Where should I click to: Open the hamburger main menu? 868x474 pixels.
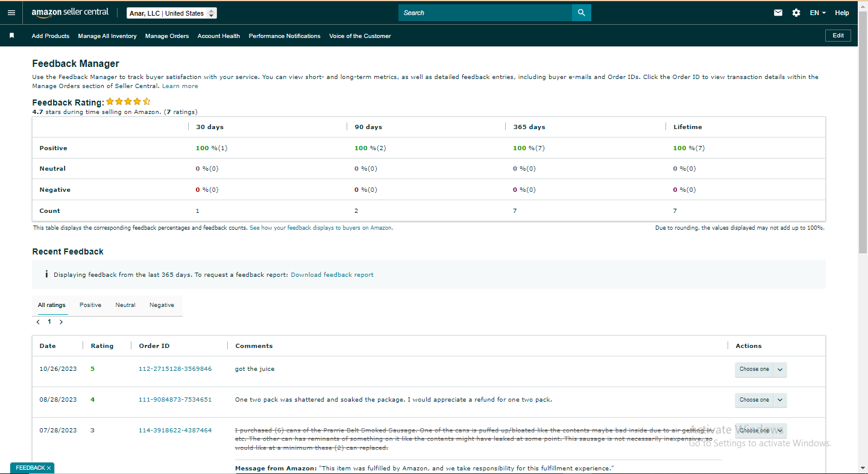click(11, 13)
